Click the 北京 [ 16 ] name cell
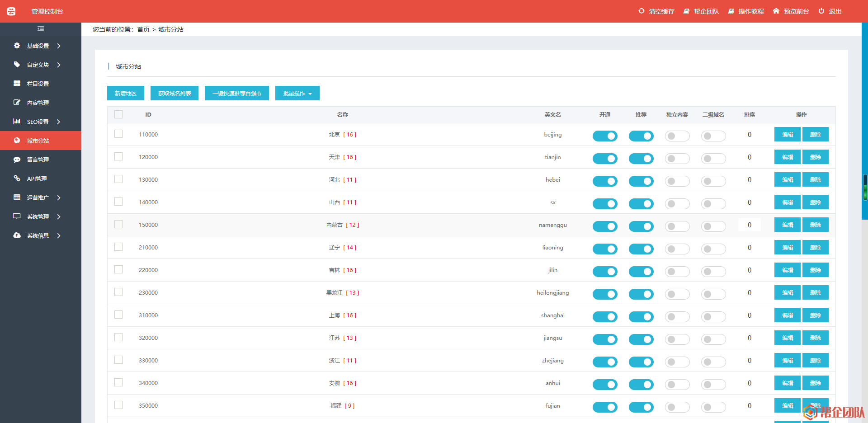868x423 pixels. coord(343,134)
